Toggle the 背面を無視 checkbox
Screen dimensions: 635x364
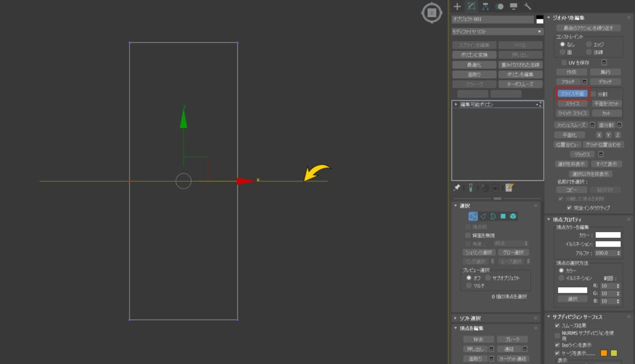point(468,235)
